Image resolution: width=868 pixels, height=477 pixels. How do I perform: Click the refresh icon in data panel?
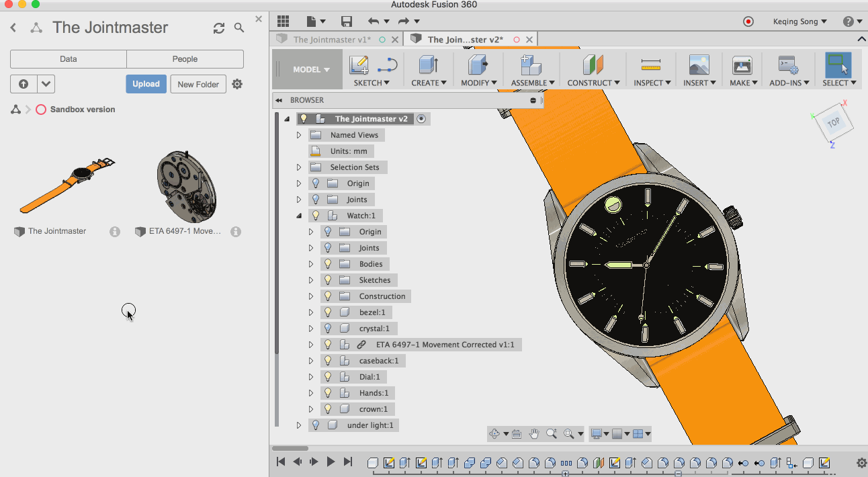218,28
